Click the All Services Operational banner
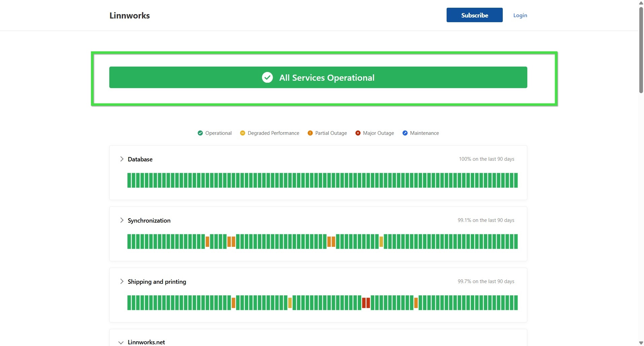644x346 pixels. (318, 77)
